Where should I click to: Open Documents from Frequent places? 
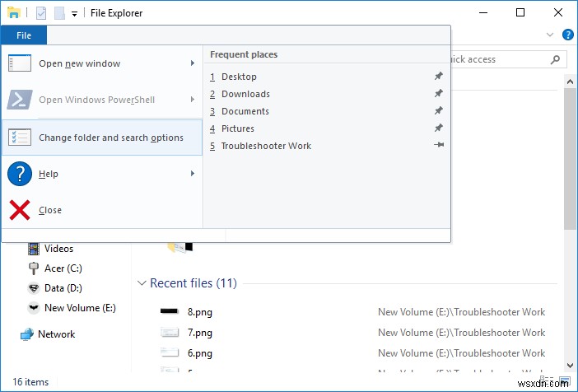245,111
